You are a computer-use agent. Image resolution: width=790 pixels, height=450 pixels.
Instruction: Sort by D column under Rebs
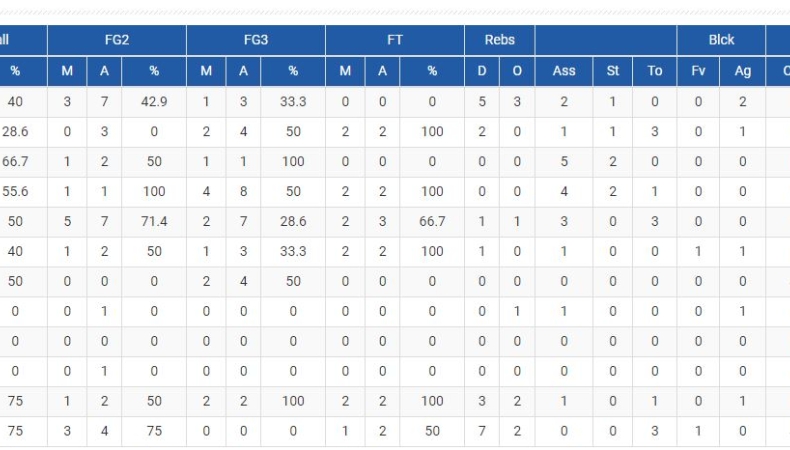coord(482,71)
